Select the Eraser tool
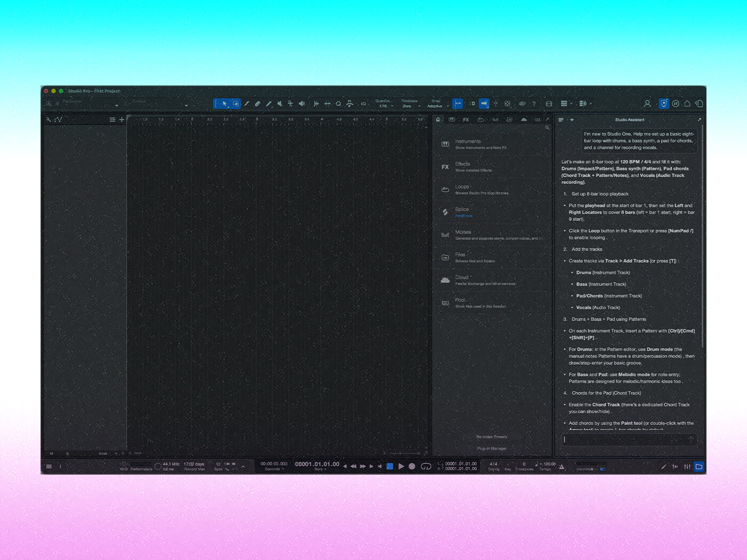Screen dimensions: 747x560 tap(258, 103)
